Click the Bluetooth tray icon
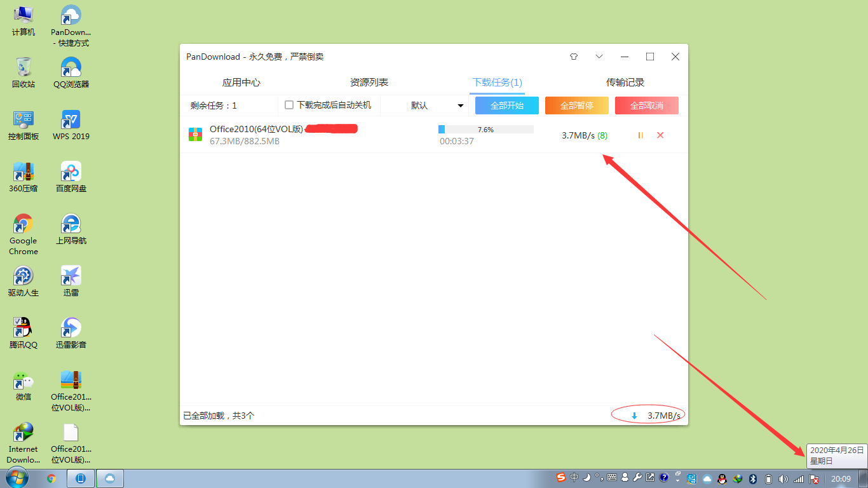This screenshot has height=488, width=868. point(753,478)
